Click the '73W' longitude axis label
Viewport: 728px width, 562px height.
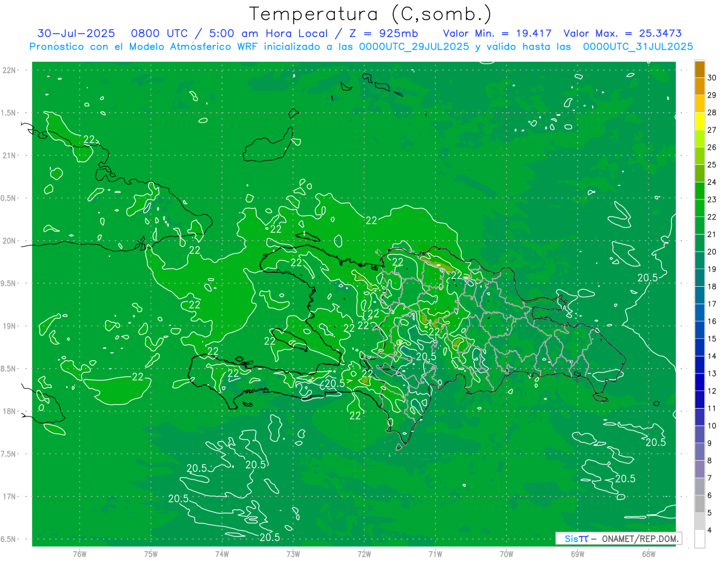coord(293,554)
